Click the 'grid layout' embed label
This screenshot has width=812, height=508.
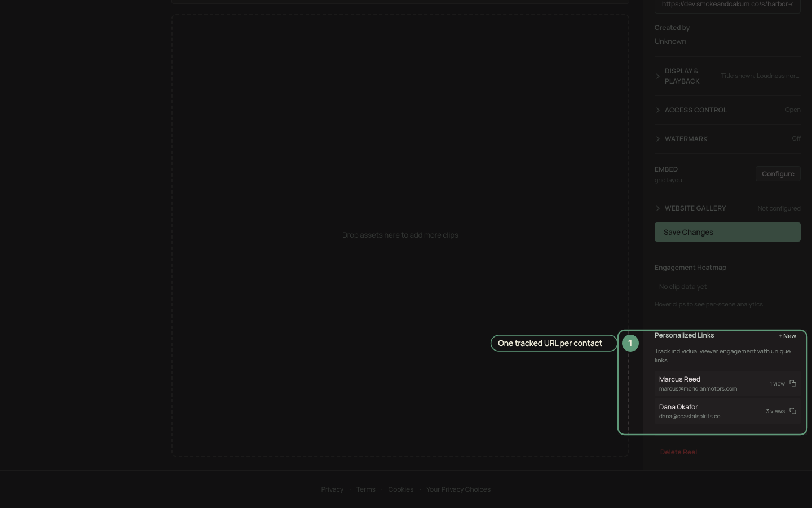(669, 181)
